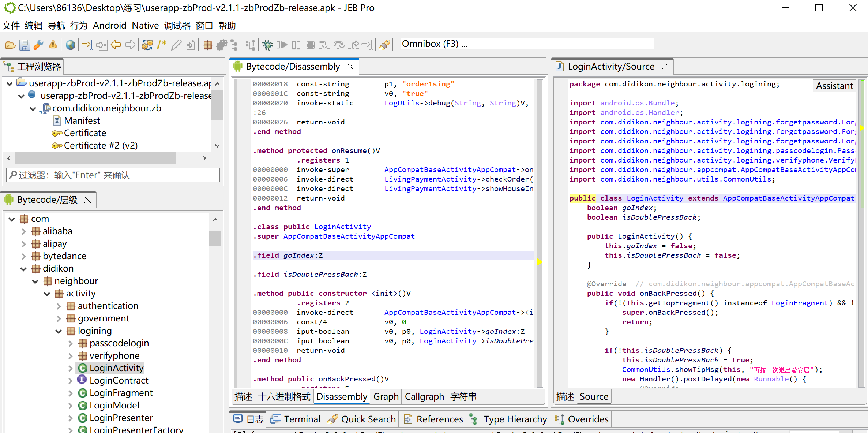Click the package grid toolbar icon
868x433 pixels.
click(207, 45)
